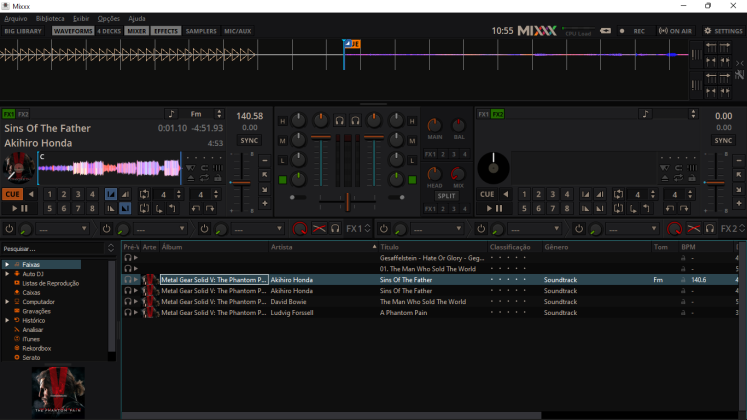Toggle MIC/AUX section
Screen dimensions: 747x420
click(237, 31)
